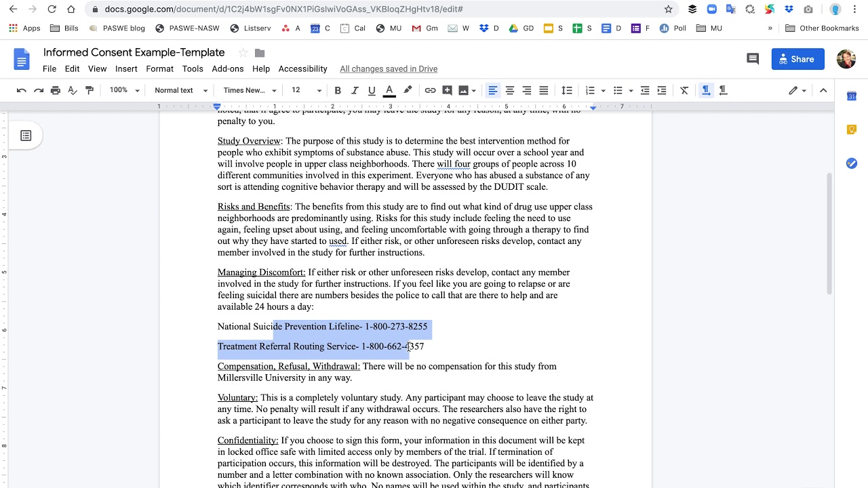The image size is (868, 488).
Task: Open Google Calendar side panel icon
Action: click(852, 96)
